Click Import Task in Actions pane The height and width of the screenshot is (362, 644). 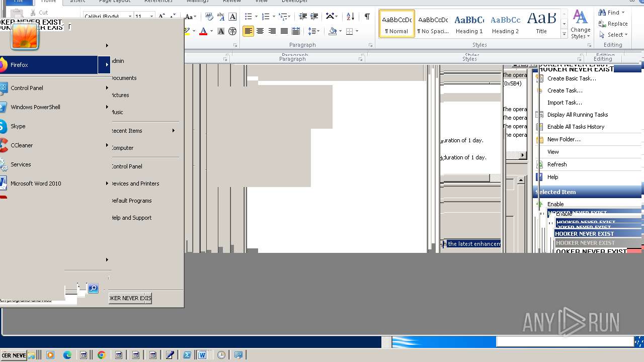click(x=565, y=103)
